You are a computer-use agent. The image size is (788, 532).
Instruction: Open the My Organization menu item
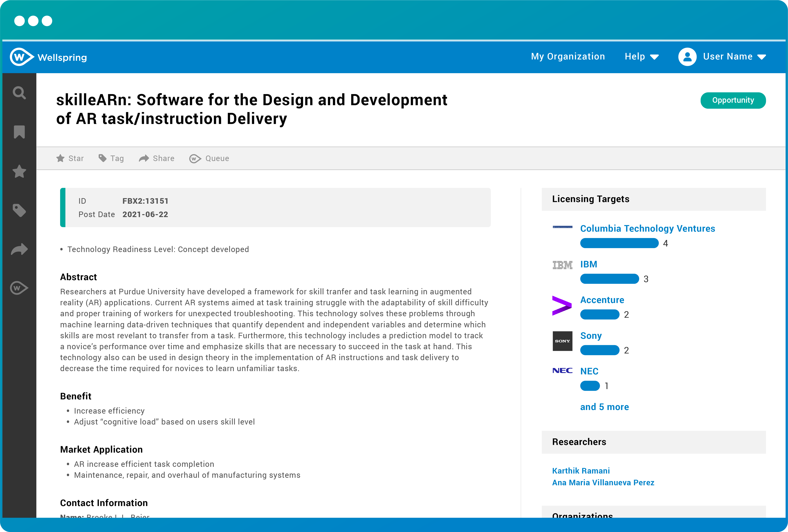pos(568,57)
